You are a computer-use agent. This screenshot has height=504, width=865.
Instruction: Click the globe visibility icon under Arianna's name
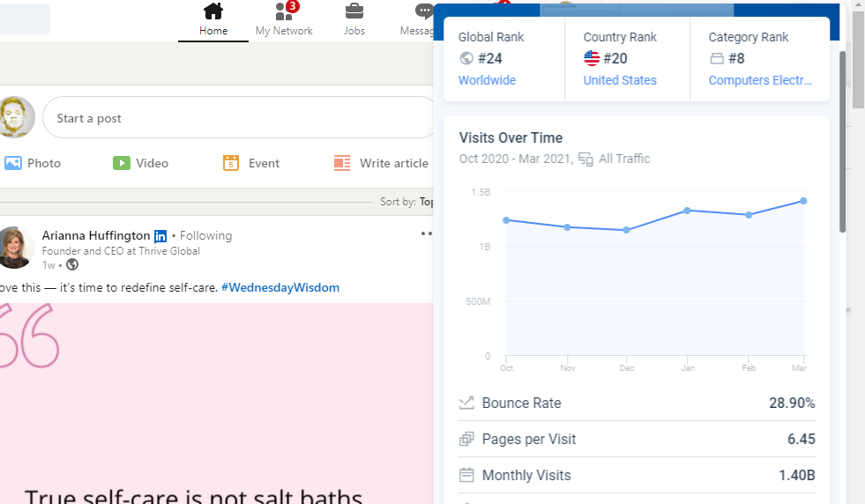coord(72,264)
